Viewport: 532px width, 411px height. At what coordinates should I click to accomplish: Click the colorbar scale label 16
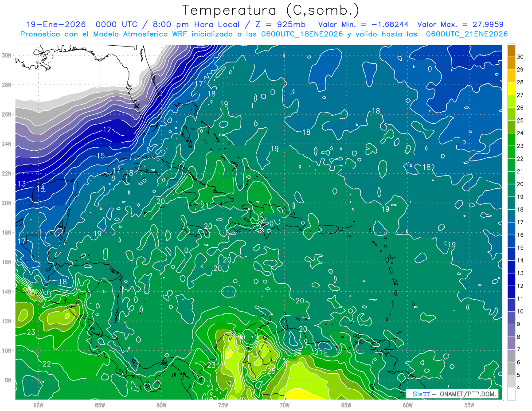click(520, 235)
